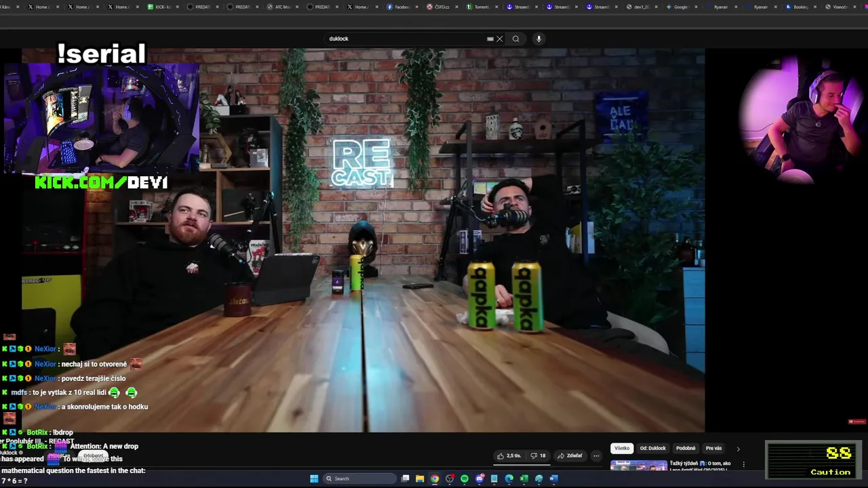The width and height of the screenshot is (868, 488).
Task: Like the video with 2,5 tis. thumbs-up
Action: tap(509, 455)
